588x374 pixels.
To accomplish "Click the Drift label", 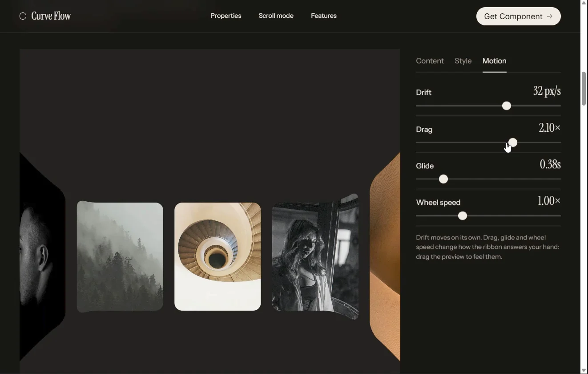I will point(424,93).
